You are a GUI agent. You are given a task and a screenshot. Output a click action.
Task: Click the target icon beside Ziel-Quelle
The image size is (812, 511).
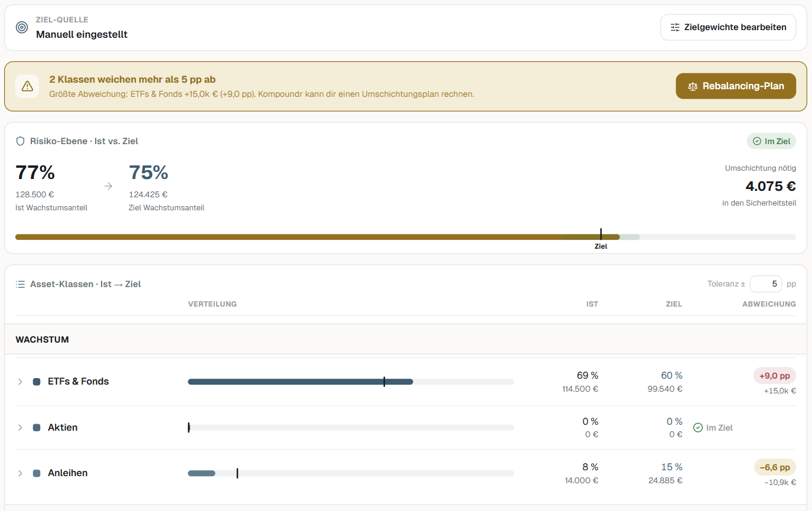pyautogui.click(x=22, y=27)
